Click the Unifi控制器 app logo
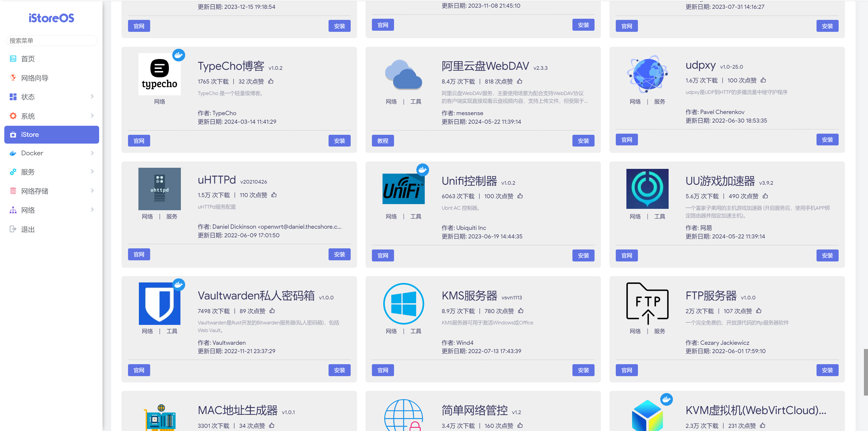Screen dimensions: 868x431 403,189
